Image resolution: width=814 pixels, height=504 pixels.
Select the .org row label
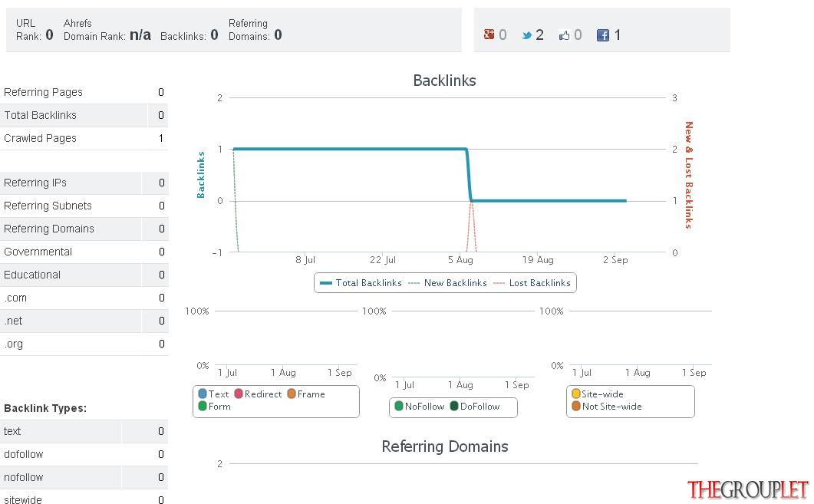click(14, 344)
